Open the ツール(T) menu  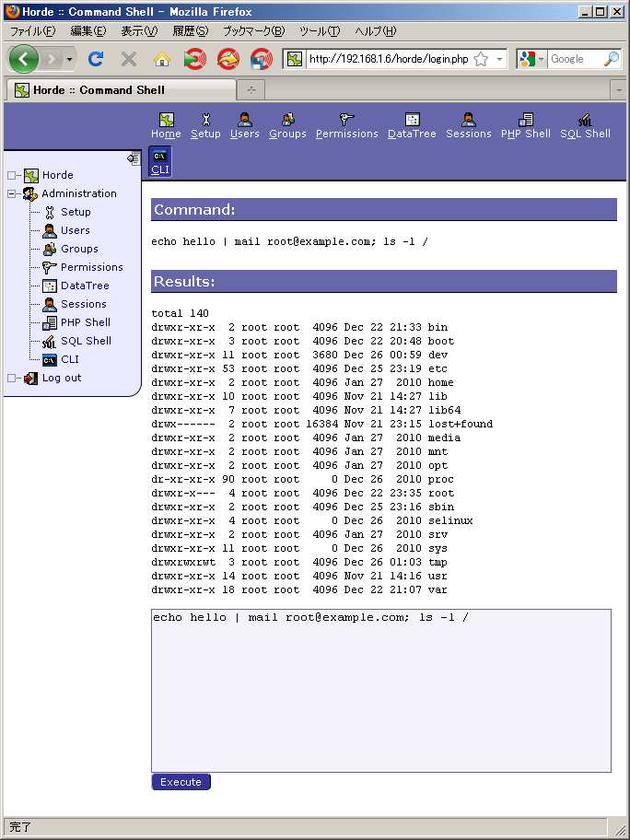[320, 31]
